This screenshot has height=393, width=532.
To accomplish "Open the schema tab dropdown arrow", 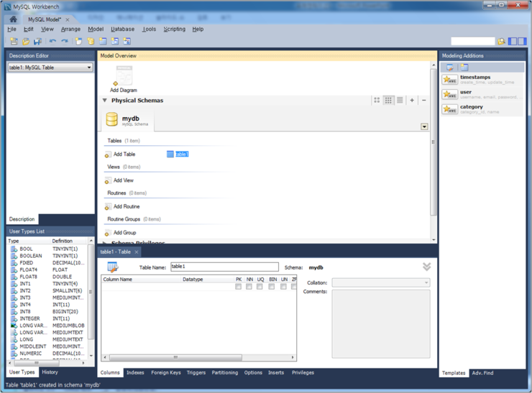I will tap(424, 126).
